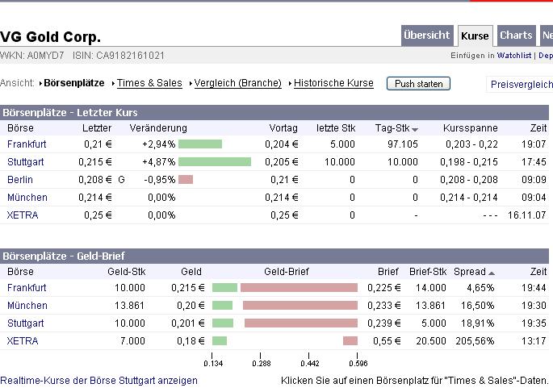
Task: Click Frankfurt red Brief bar
Action: pyautogui.click(x=299, y=288)
